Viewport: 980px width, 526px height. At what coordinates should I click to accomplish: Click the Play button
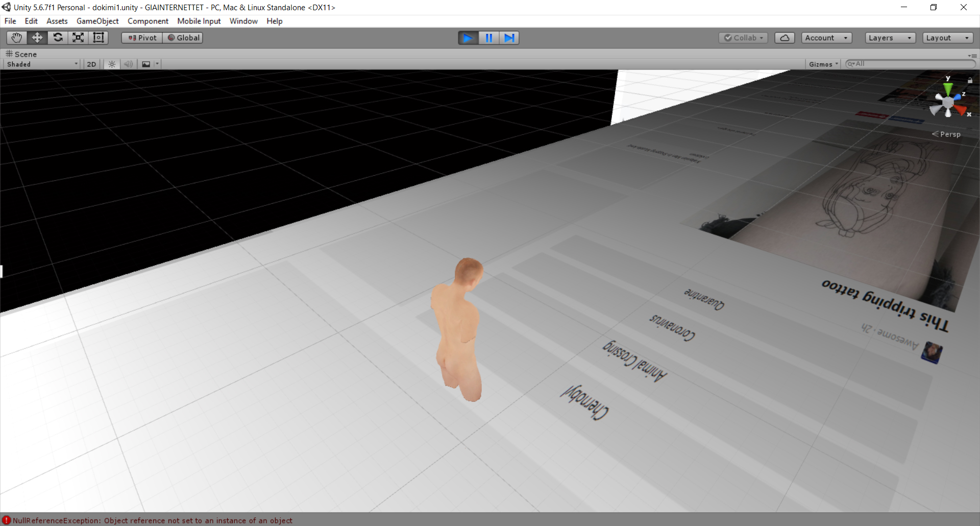coord(468,38)
